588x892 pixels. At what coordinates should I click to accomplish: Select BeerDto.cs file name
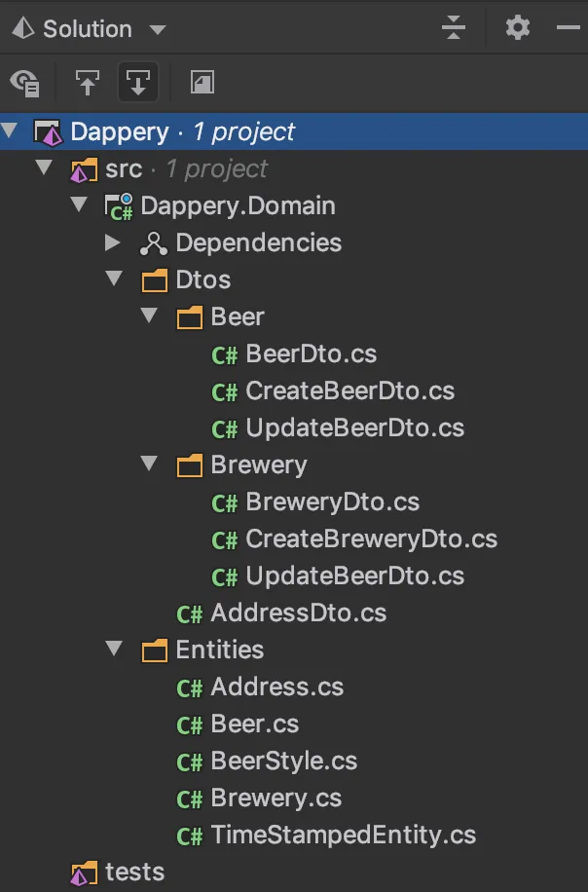click(x=312, y=353)
